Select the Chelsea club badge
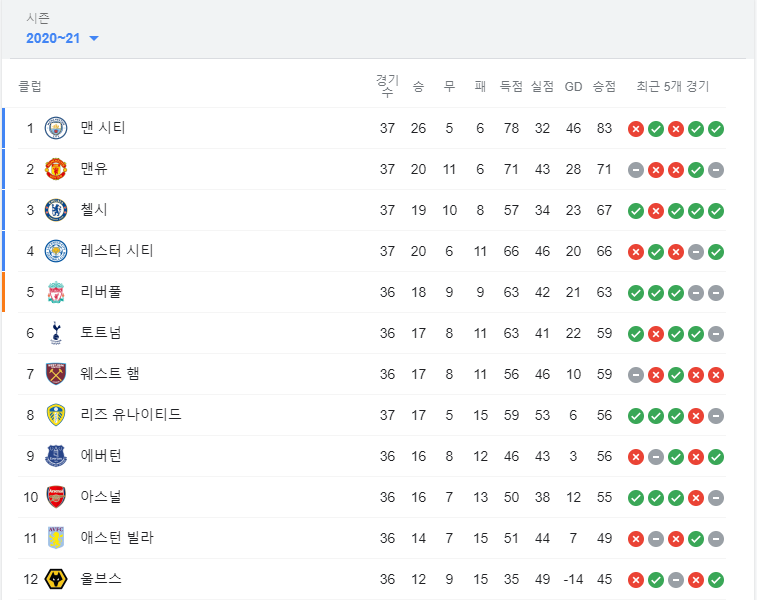Screen dimensions: 757x600 click(56, 210)
